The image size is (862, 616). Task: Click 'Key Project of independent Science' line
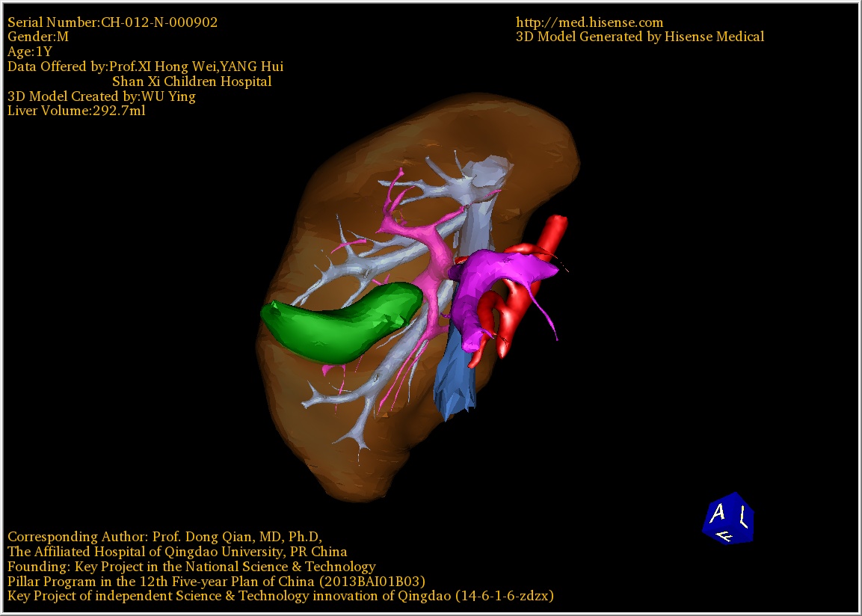click(280, 597)
